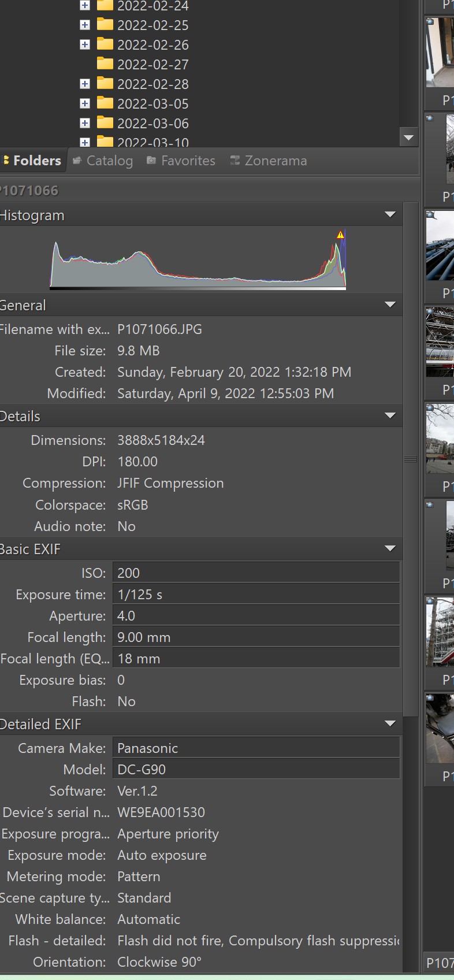Edit the Model field DC-G90
This screenshot has width=454, height=980.
point(256,769)
